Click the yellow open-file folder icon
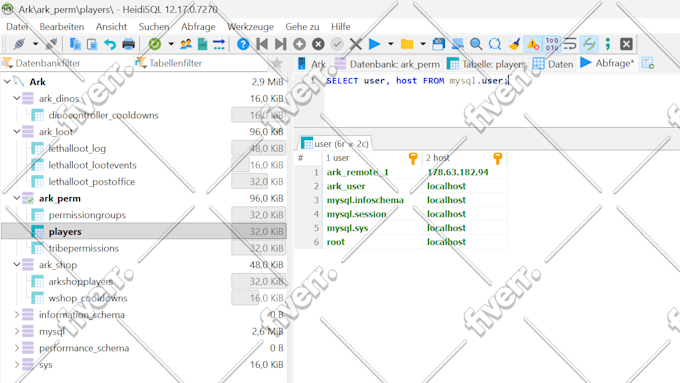The height and width of the screenshot is (383, 680). (x=407, y=44)
